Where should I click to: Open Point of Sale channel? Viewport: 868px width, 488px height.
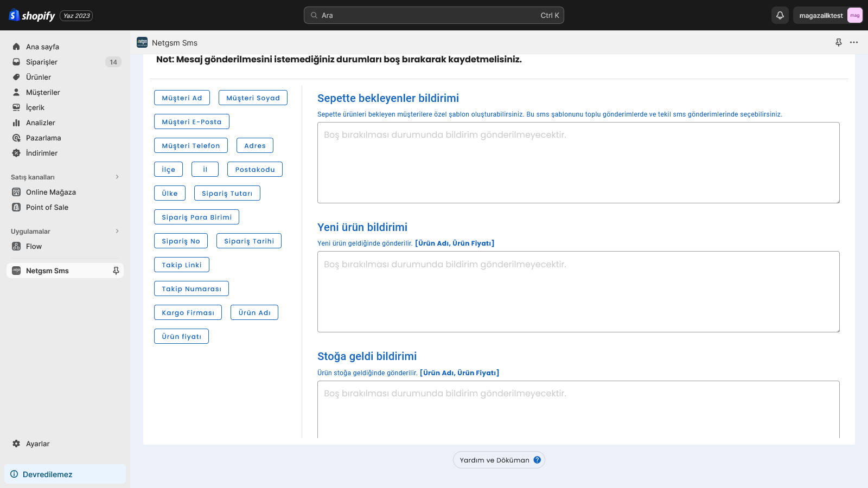65,207
